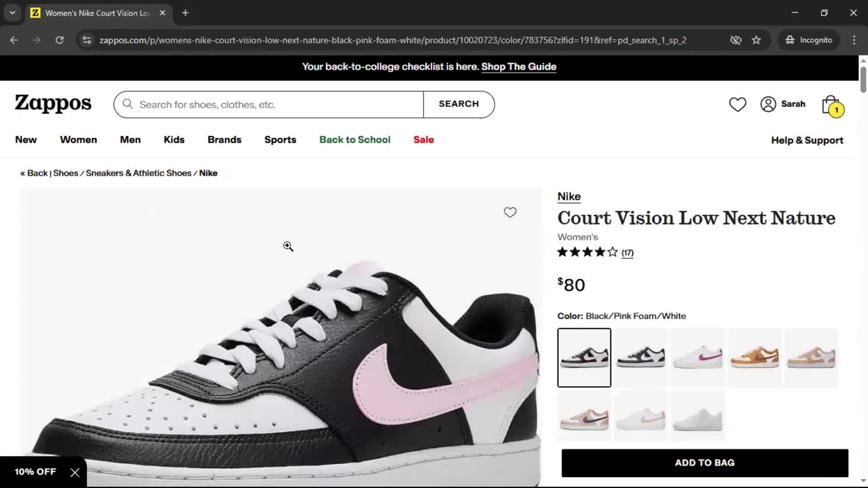Open the Sale menu

coord(424,140)
